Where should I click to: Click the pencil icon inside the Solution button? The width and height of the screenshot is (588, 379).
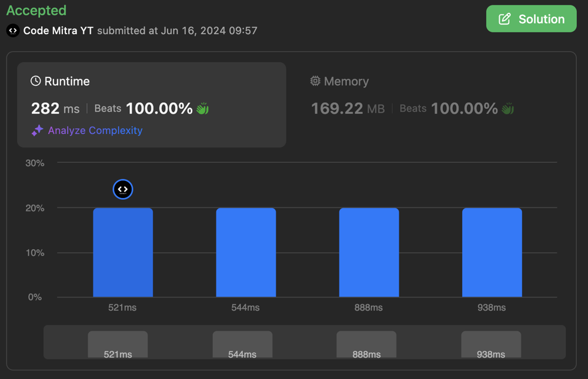click(505, 18)
